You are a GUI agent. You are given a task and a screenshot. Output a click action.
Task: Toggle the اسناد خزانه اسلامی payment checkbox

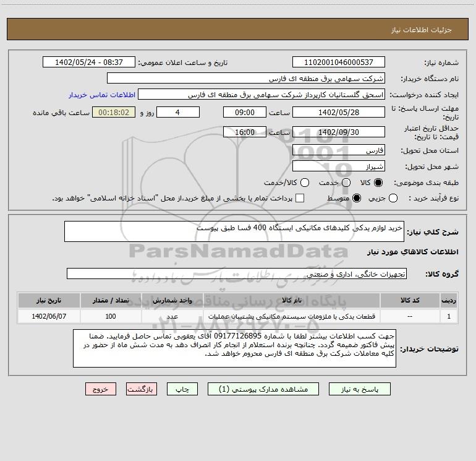click(300, 198)
